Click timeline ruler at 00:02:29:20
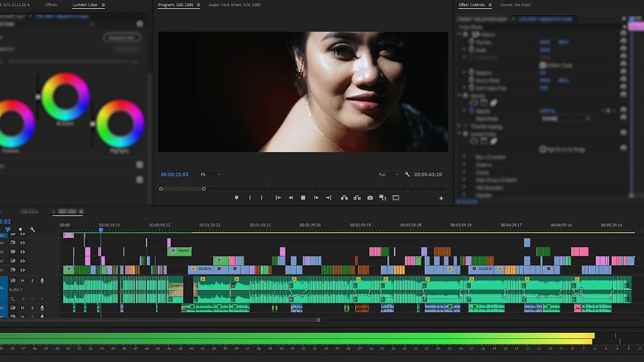 (x=310, y=225)
